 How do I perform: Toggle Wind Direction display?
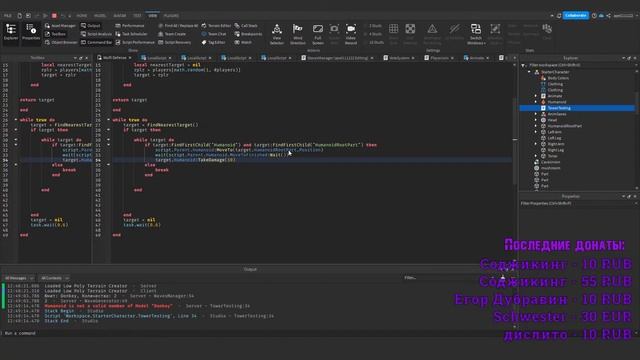click(298, 34)
